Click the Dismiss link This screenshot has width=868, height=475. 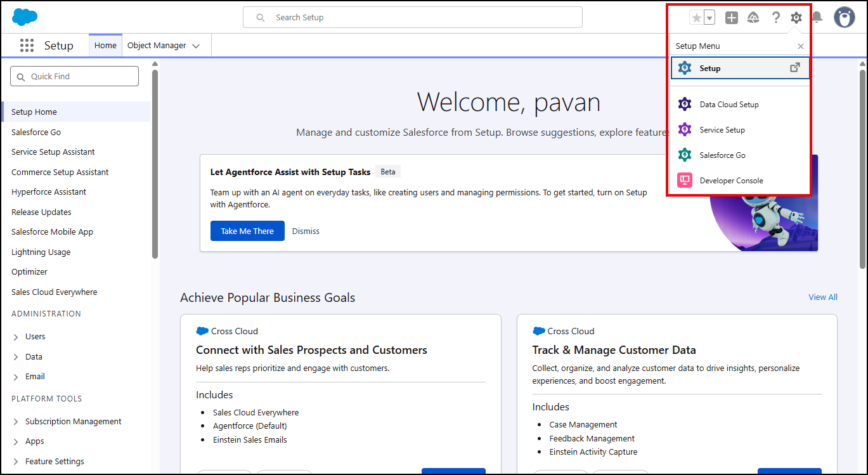point(306,231)
